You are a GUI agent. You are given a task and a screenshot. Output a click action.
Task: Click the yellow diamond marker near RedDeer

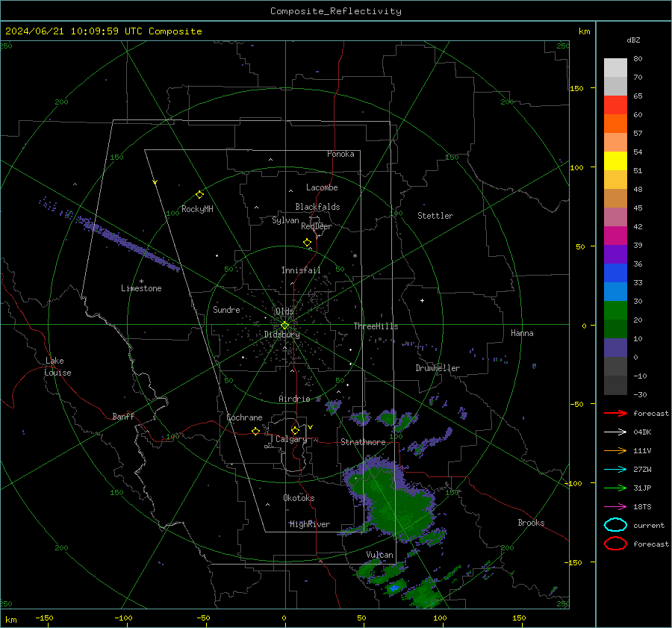click(308, 243)
